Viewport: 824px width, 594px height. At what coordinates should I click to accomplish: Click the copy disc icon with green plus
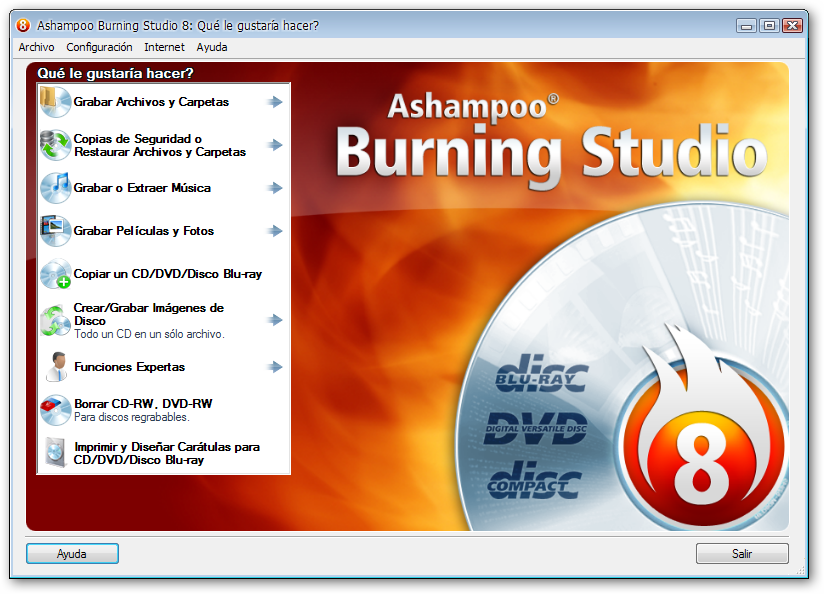pos(54,274)
